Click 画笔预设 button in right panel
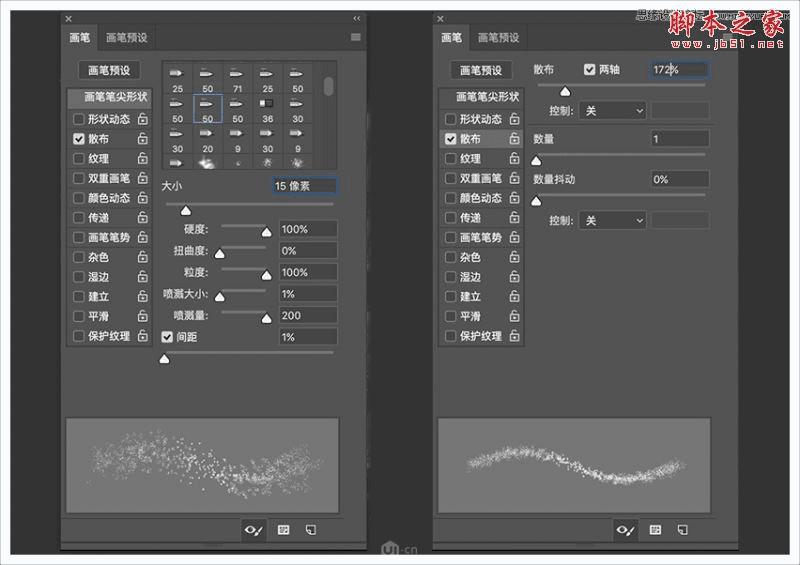 point(481,70)
